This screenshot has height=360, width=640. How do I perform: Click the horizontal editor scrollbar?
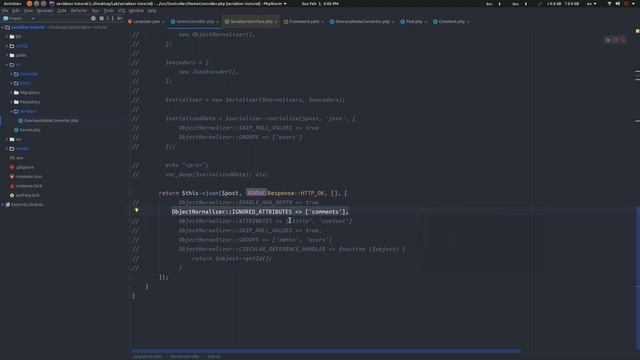click(326, 351)
